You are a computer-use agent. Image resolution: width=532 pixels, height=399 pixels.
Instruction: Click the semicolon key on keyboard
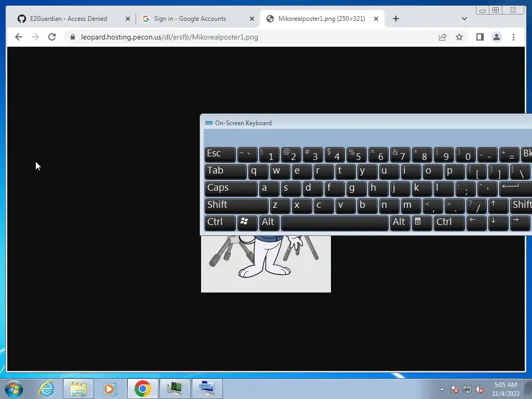click(x=465, y=189)
